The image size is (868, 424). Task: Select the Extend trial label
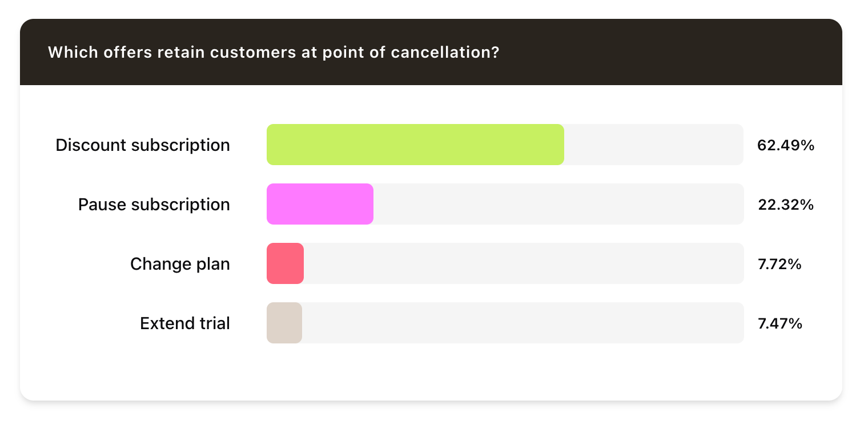185,323
